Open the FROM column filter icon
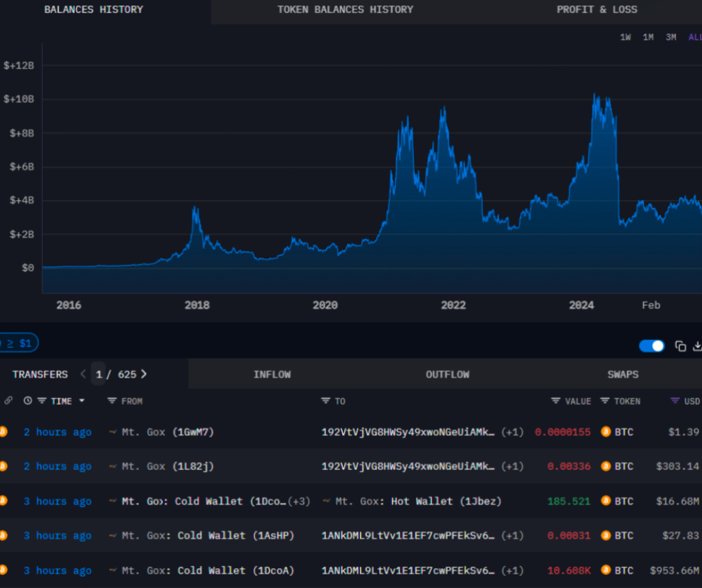The height and width of the screenshot is (588, 702). 112,401
